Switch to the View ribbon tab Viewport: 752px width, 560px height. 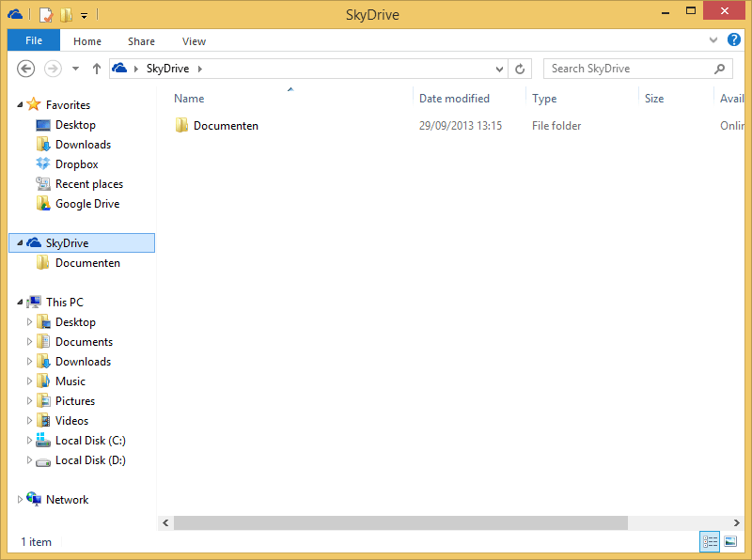click(x=194, y=41)
